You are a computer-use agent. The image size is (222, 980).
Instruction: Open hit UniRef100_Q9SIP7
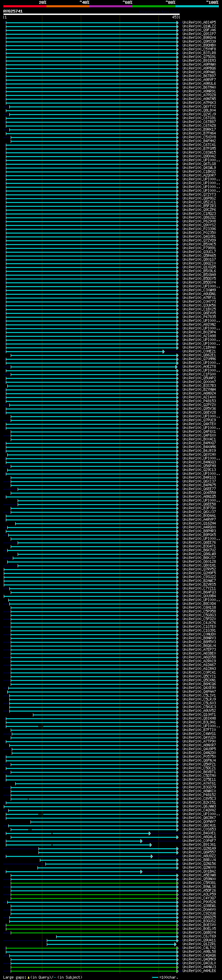click(199, 34)
